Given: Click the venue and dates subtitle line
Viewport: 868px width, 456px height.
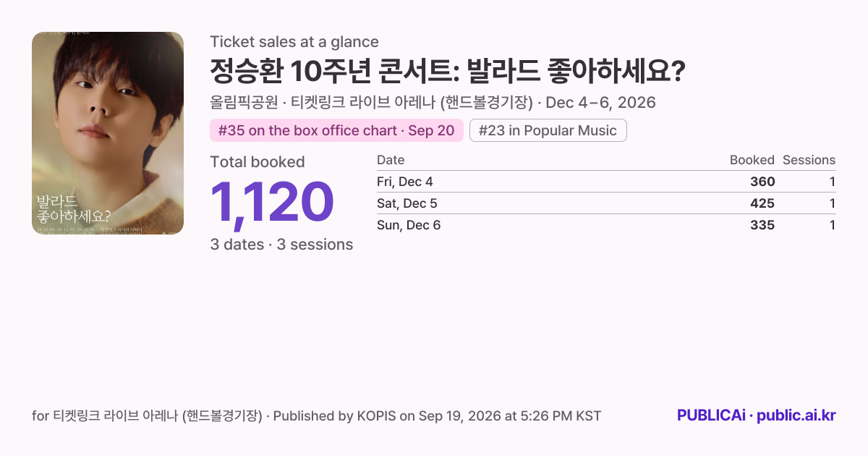Looking at the screenshot, I should pos(433,103).
